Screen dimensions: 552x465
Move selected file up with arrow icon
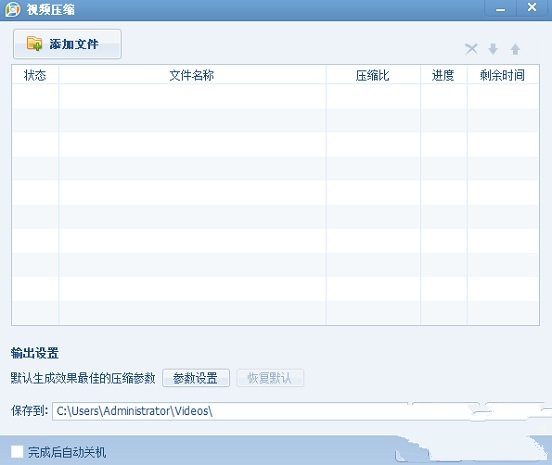tap(515, 49)
